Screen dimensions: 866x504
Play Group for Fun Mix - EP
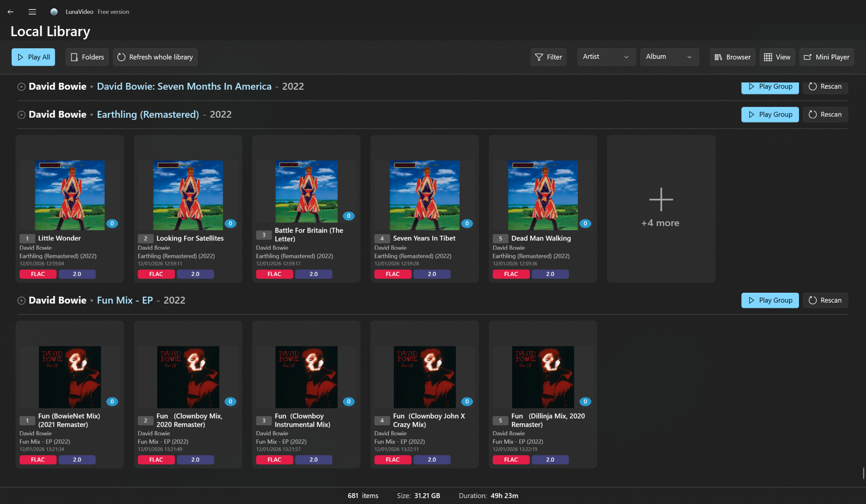pyautogui.click(x=770, y=301)
